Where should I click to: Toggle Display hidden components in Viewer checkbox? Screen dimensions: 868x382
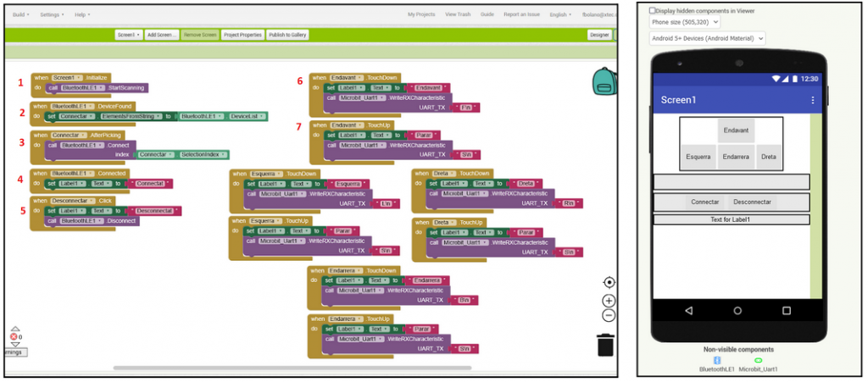click(652, 11)
